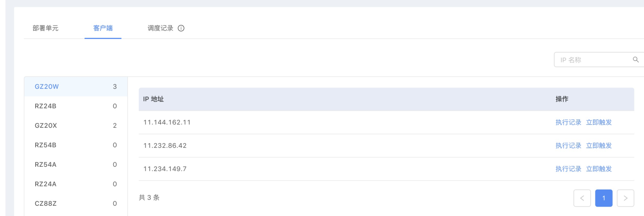This screenshot has height=216, width=644.
Task: Switch to the 客户端 tab
Action: [x=103, y=29]
